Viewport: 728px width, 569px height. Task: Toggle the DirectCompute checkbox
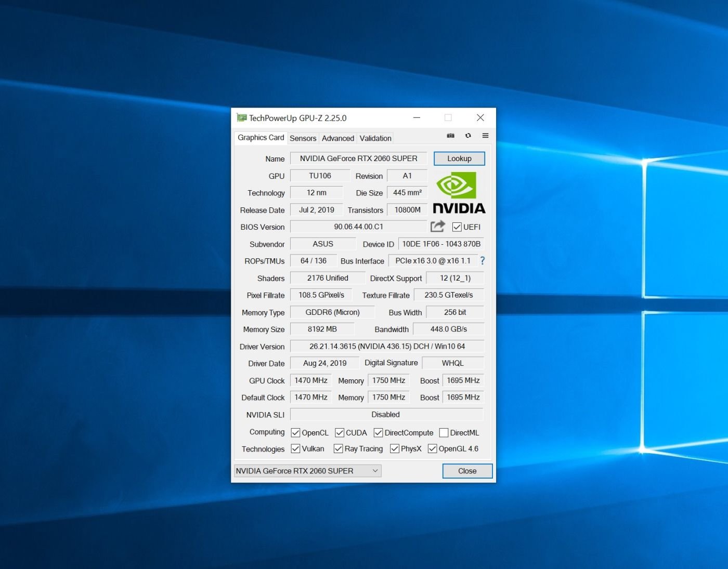pyautogui.click(x=378, y=433)
